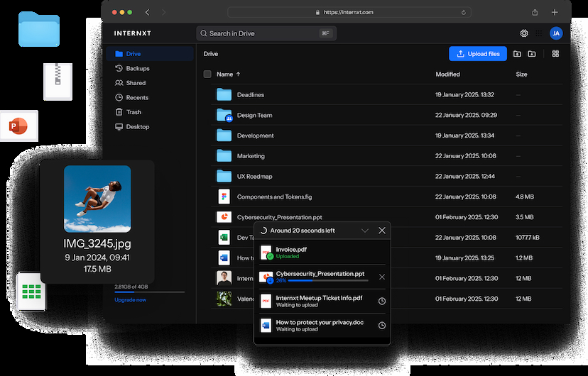Click the Upgrade now link
Image resolution: width=588 pixels, height=376 pixels.
click(131, 300)
